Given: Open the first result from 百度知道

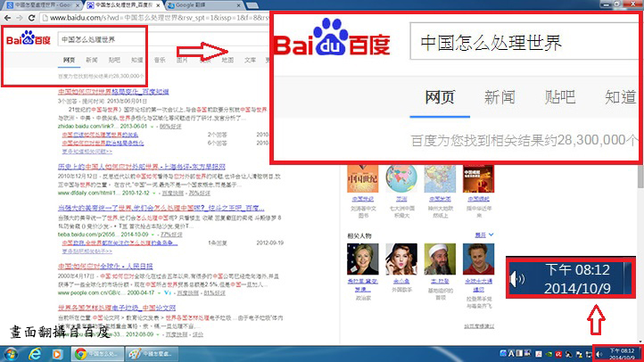Looking at the screenshot, I should tap(113, 92).
